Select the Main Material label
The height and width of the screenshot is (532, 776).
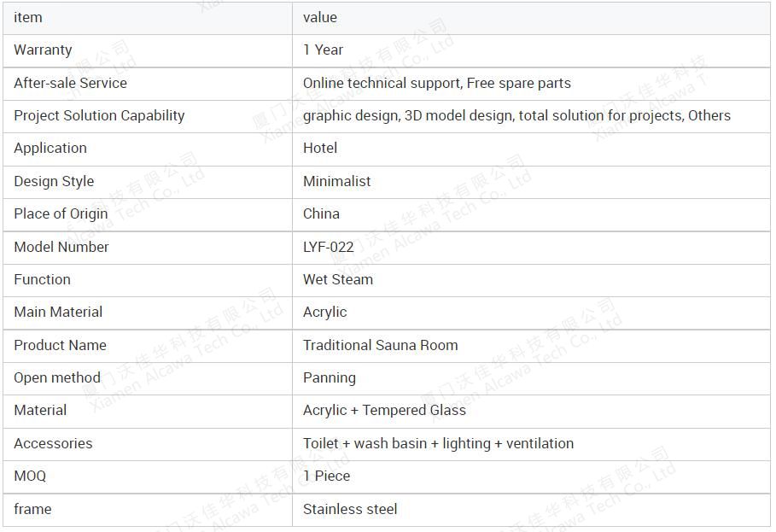(x=58, y=313)
